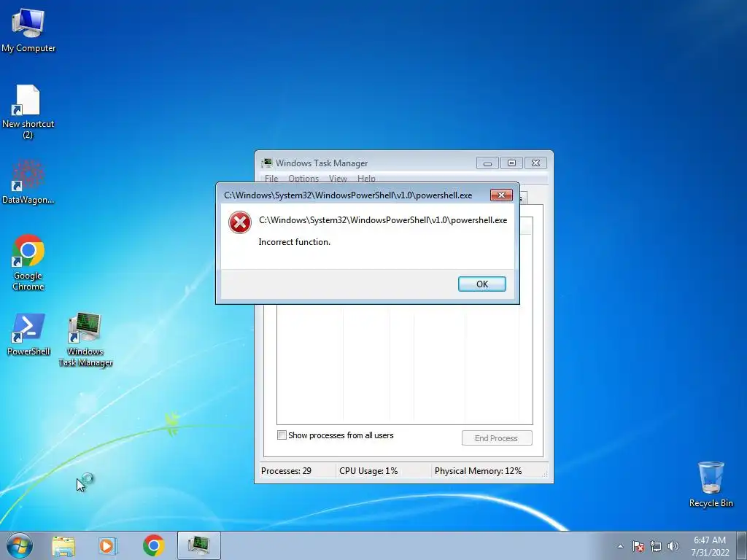This screenshot has width=747, height=560.
Task: Open the Help menu in Task Manager
Action: click(x=366, y=179)
